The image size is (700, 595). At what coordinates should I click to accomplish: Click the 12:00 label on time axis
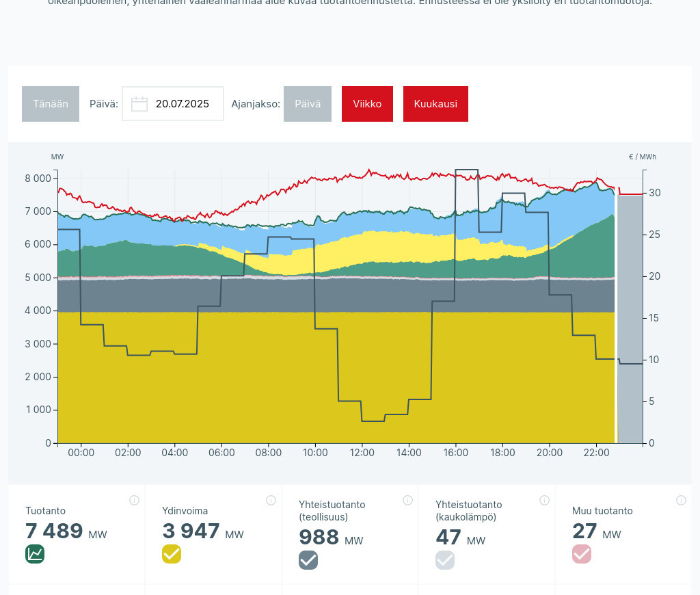coord(362,453)
